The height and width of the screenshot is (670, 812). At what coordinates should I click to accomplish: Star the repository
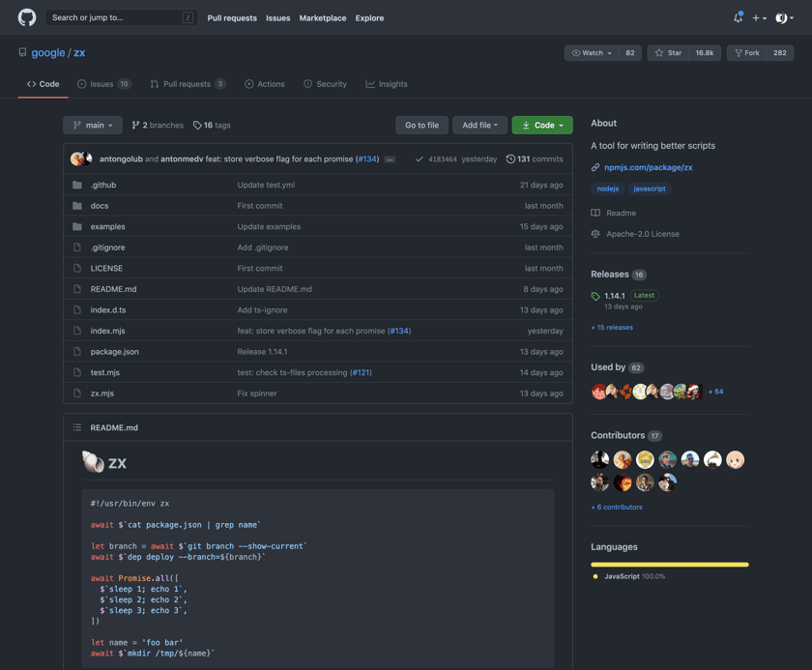point(668,53)
